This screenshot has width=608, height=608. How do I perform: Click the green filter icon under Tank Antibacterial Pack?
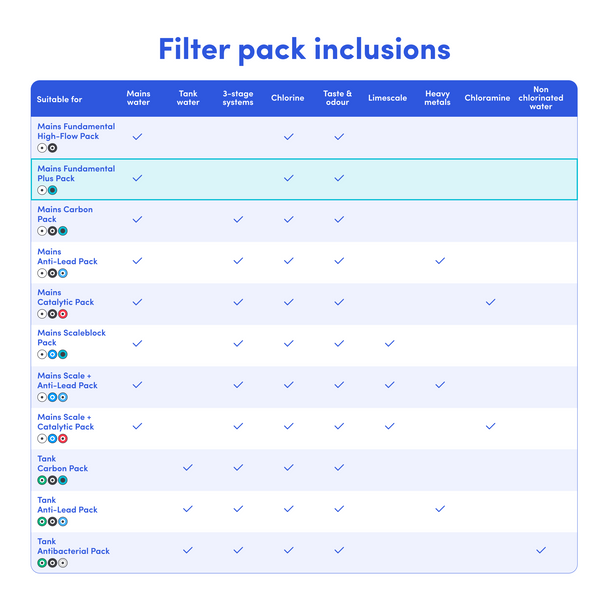click(x=42, y=563)
